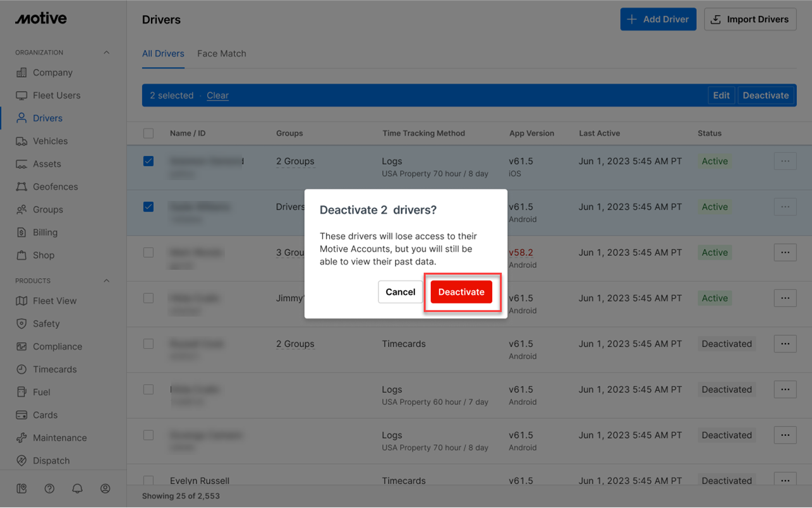This screenshot has height=508, width=812.
Task: Click the Add Driver button
Action: (x=658, y=19)
